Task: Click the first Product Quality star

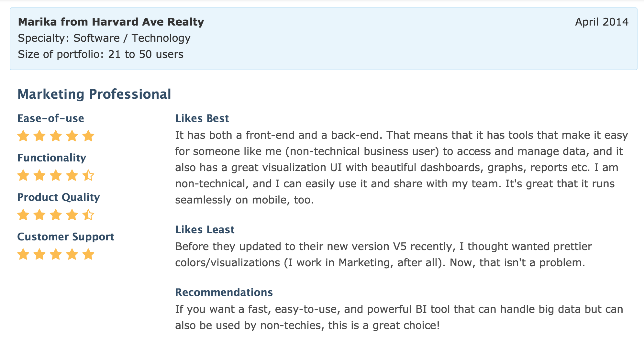Action: [x=23, y=215]
